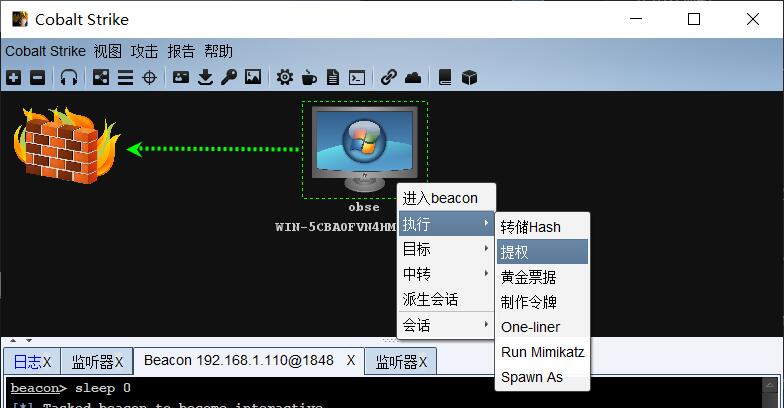The height and width of the screenshot is (408, 784).
Task: Select the Windows beacon computer icon
Action: click(x=364, y=147)
